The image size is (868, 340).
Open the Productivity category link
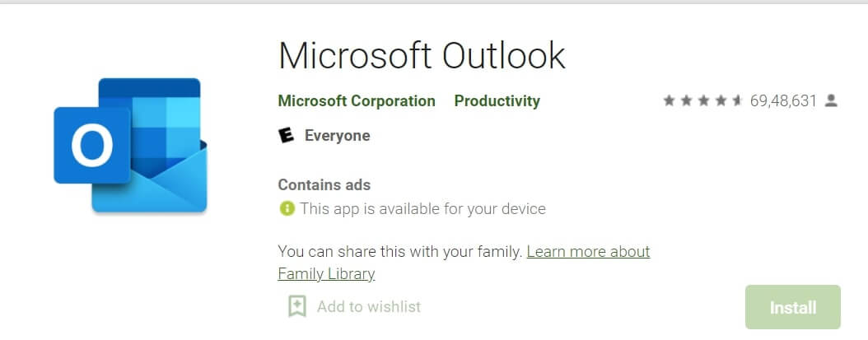pyautogui.click(x=497, y=101)
